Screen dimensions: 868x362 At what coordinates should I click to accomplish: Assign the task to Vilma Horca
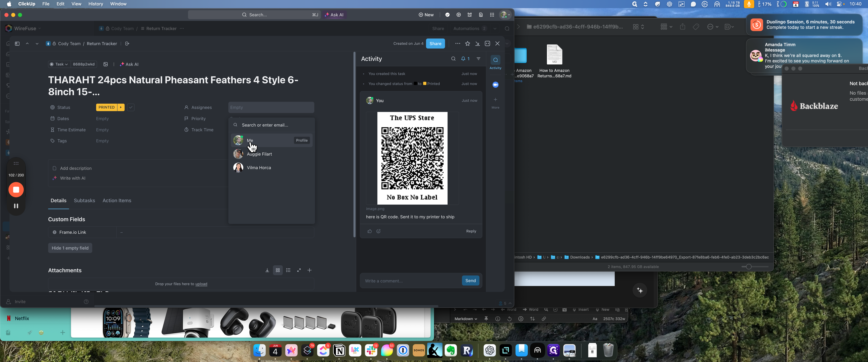(272, 168)
